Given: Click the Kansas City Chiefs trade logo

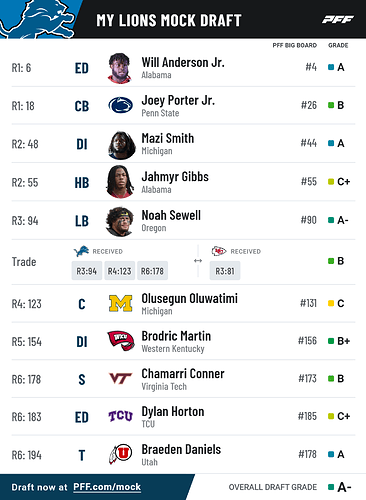Looking at the screenshot, I should 219,251.
